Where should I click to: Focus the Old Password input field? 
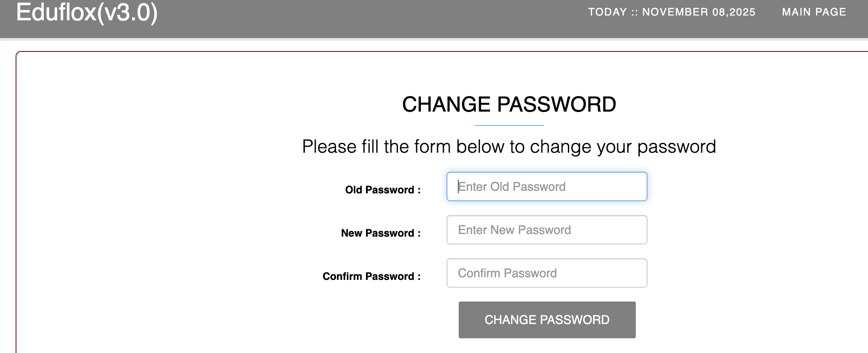[x=547, y=186]
